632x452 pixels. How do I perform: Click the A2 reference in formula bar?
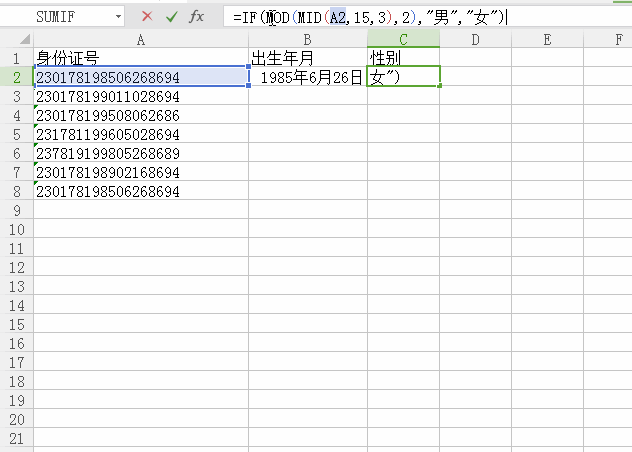[338, 17]
